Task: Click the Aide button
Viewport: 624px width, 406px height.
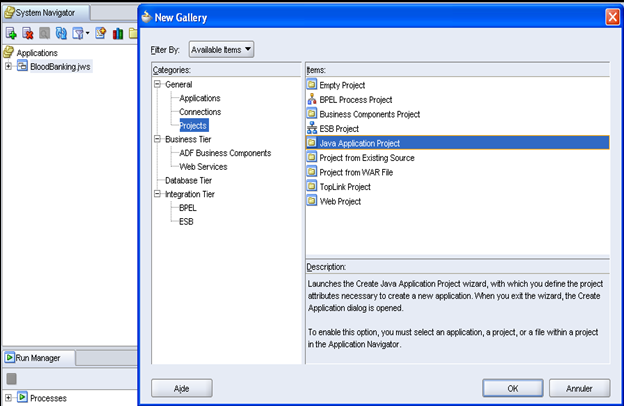Action: point(181,388)
